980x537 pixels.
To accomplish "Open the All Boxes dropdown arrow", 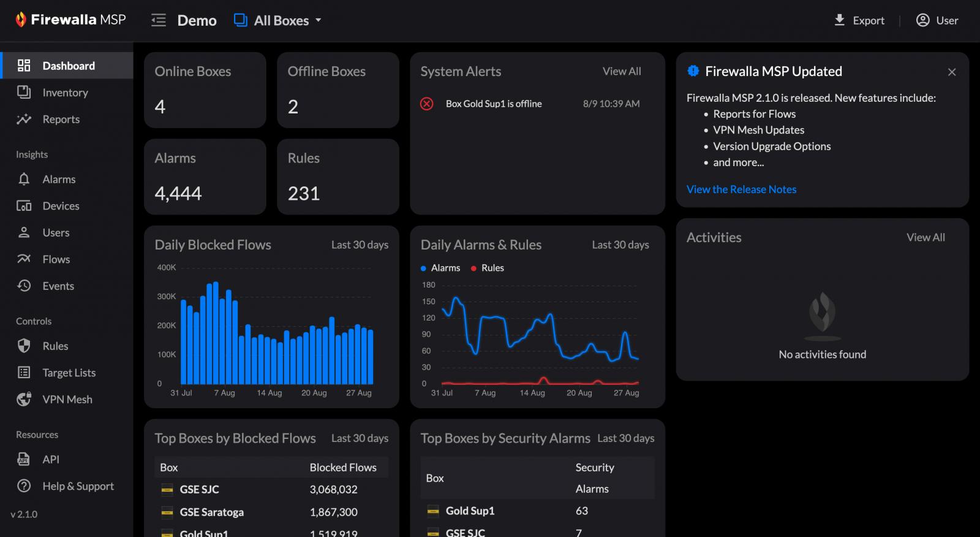I will point(318,20).
